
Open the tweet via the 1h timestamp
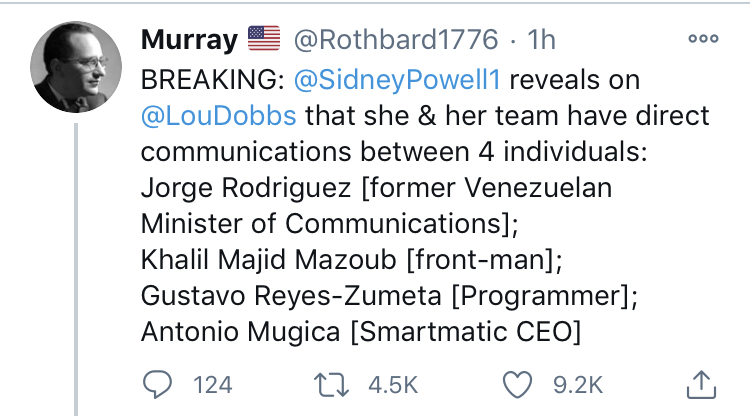(x=541, y=39)
